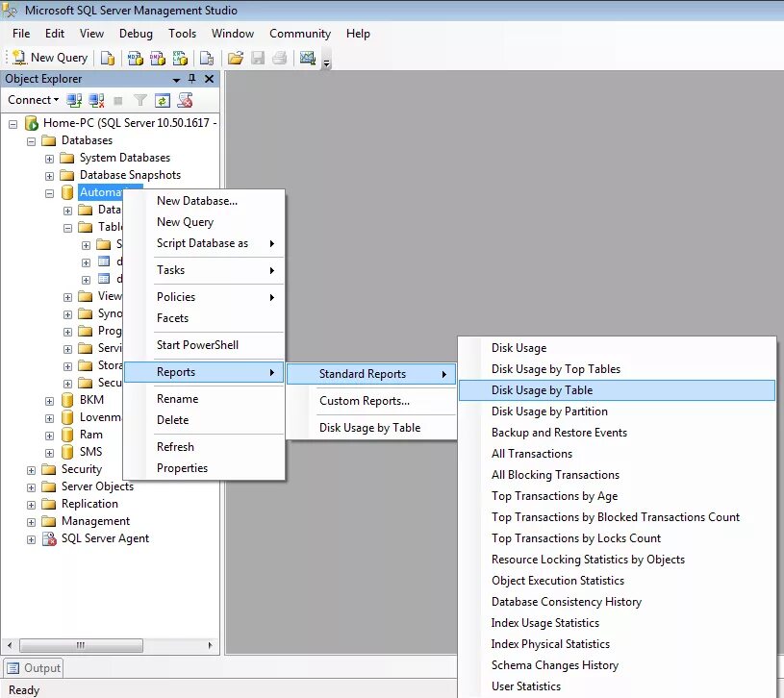Image resolution: width=784 pixels, height=698 pixels.
Task: Click the Print icon in toolbar
Action: (x=280, y=58)
